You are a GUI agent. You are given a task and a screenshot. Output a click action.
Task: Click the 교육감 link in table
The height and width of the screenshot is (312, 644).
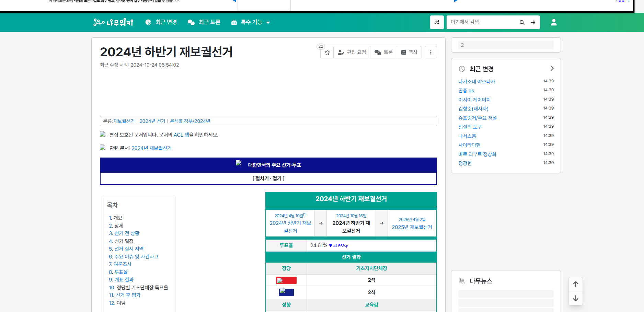tap(371, 305)
